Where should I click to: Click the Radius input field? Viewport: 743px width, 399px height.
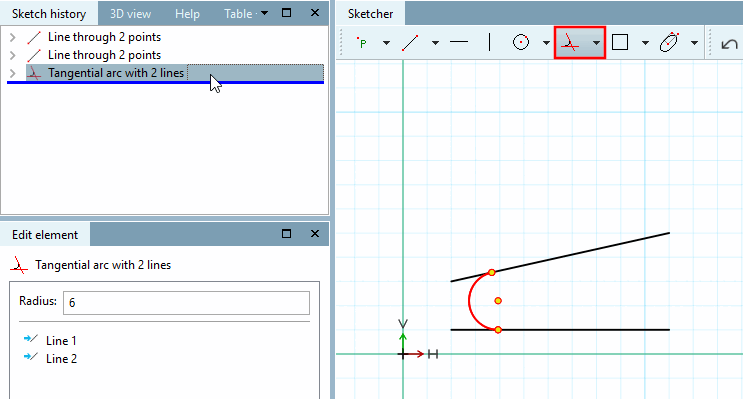(186, 303)
